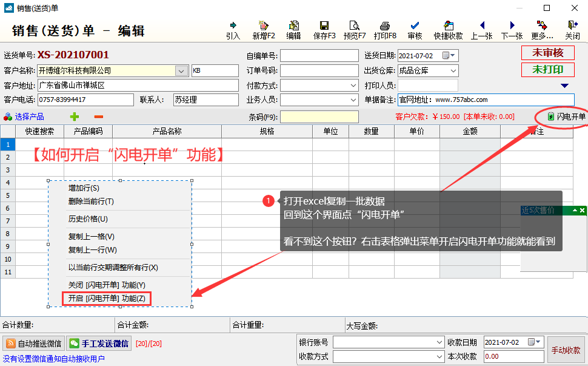Click the 产品名称 column header
The height and width of the screenshot is (366, 588).
167,131
